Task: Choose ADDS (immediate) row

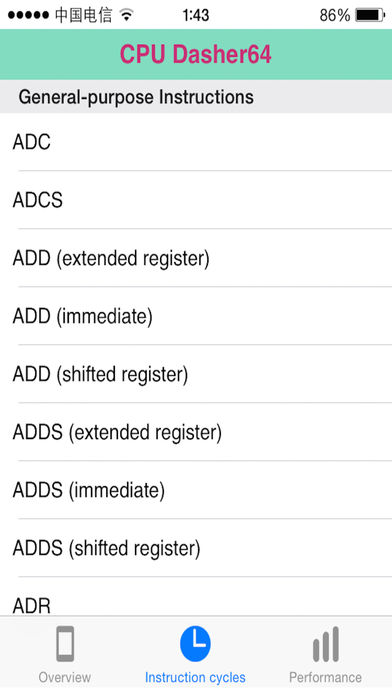Action: tap(196, 490)
